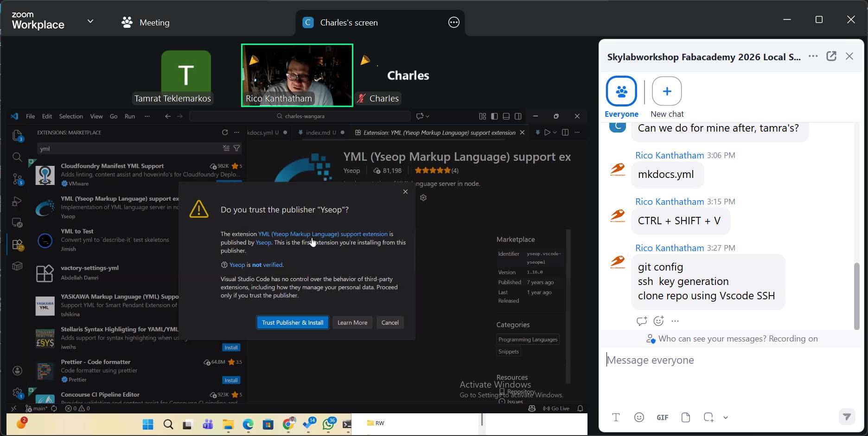The width and height of the screenshot is (868, 436).
Task: Click the Learn More button
Action: tap(352, 322)
